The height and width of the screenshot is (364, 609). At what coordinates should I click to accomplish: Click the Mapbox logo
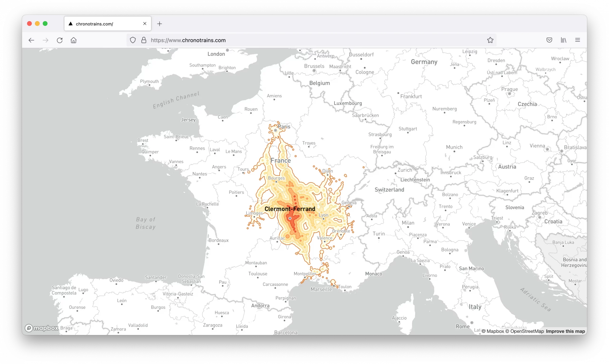tap(41, 328)
